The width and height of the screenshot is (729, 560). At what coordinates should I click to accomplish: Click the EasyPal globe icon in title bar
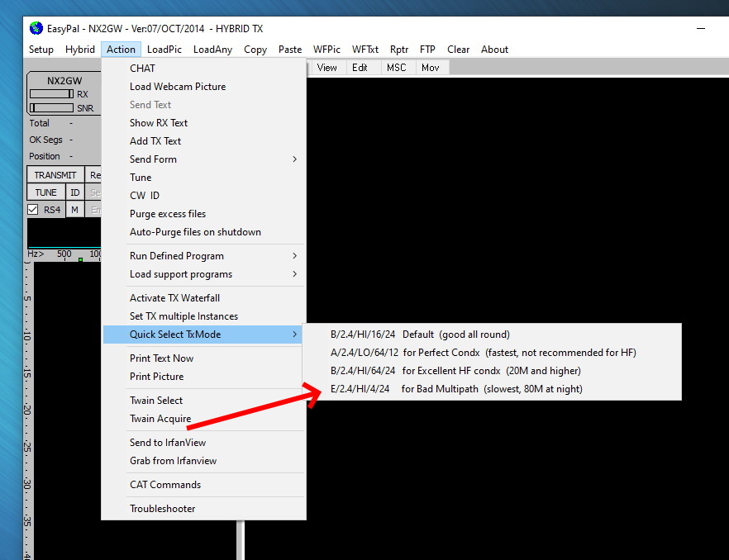tap(36, 28)
